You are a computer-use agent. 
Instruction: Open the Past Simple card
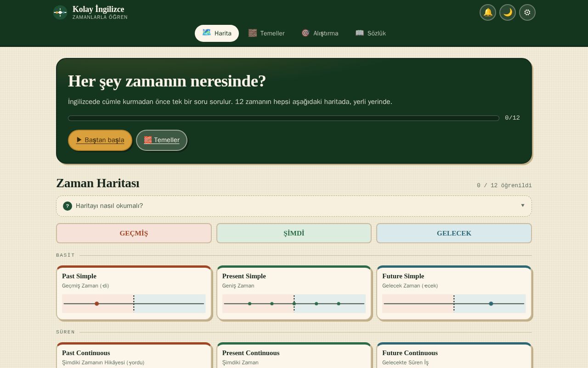(134, 293)
